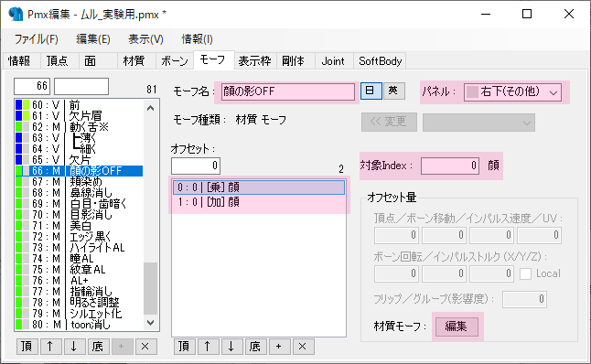
Task: Delete offset with offset list × button
Action: click(303, 347)
